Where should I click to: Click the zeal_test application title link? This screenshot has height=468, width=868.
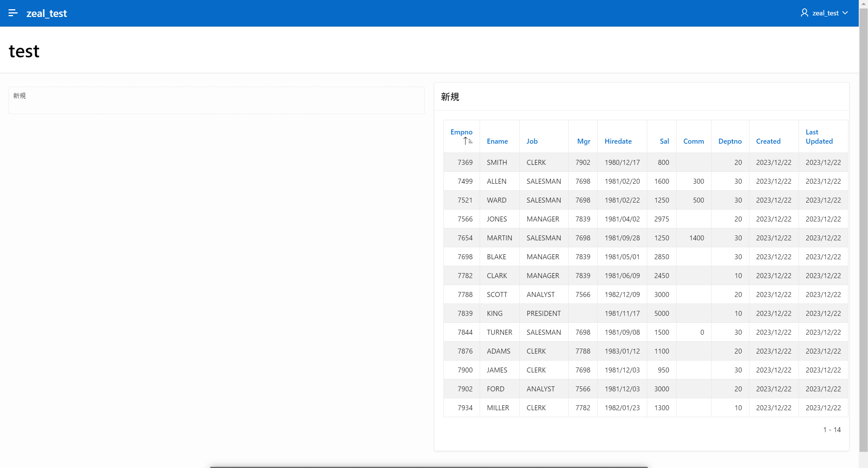point(47,13)
